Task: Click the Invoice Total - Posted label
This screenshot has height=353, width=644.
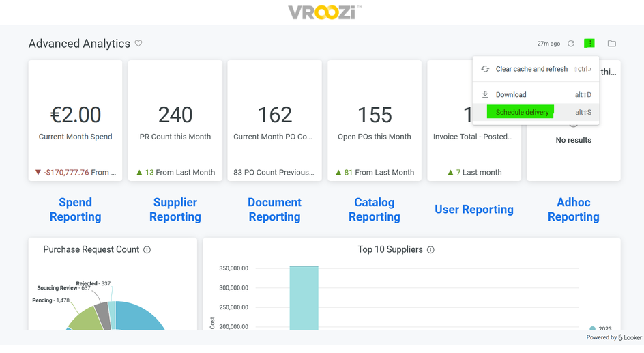Action: pyautogui.click(x=473, y=137)
